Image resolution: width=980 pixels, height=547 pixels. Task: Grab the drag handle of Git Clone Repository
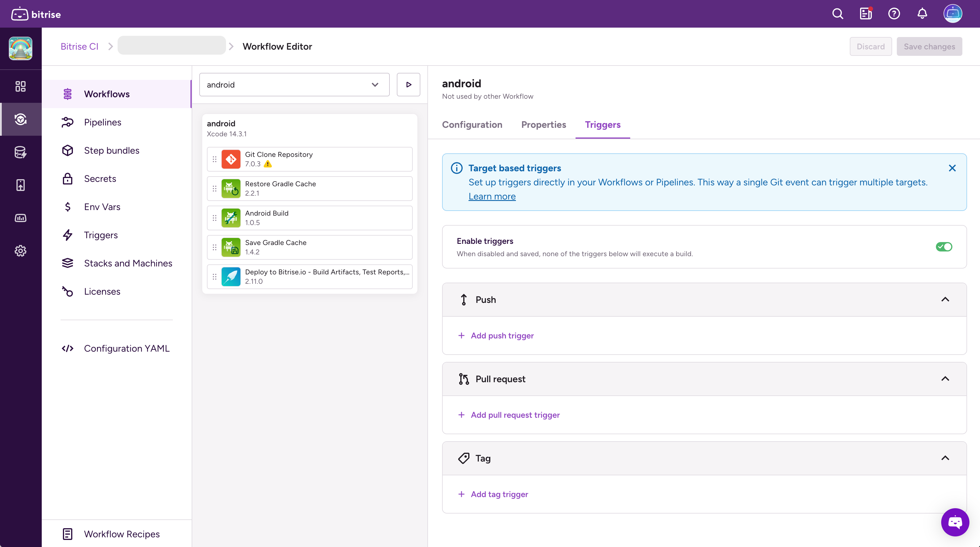[215, 159]
